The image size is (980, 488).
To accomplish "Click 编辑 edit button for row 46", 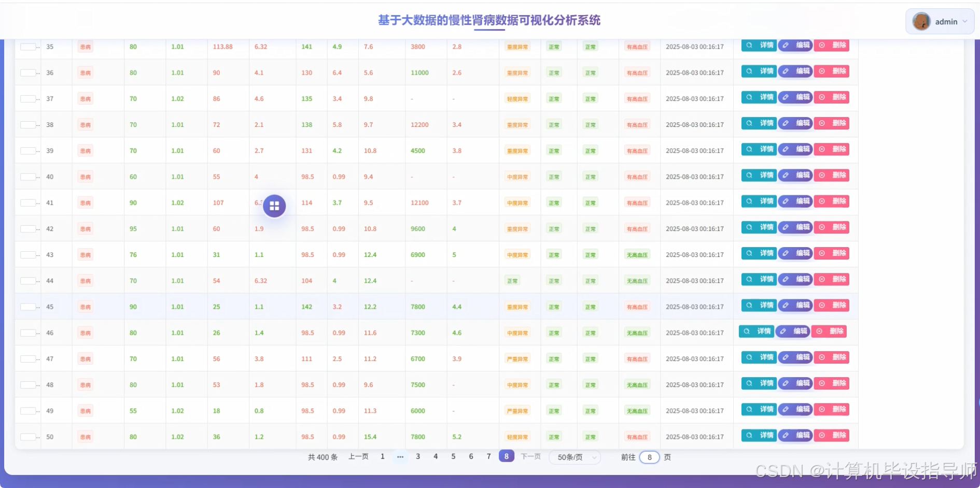I will pos(793,331).
